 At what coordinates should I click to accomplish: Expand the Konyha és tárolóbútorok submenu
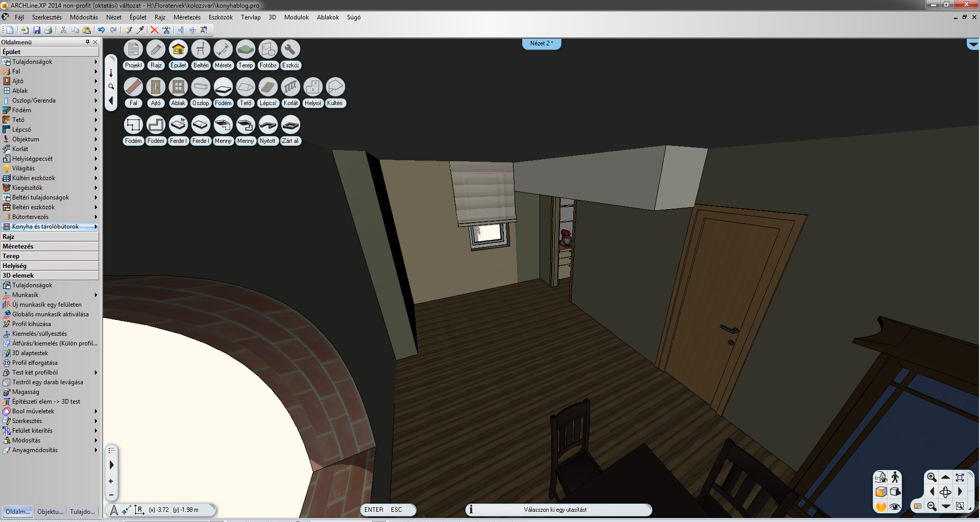[95, 227]
